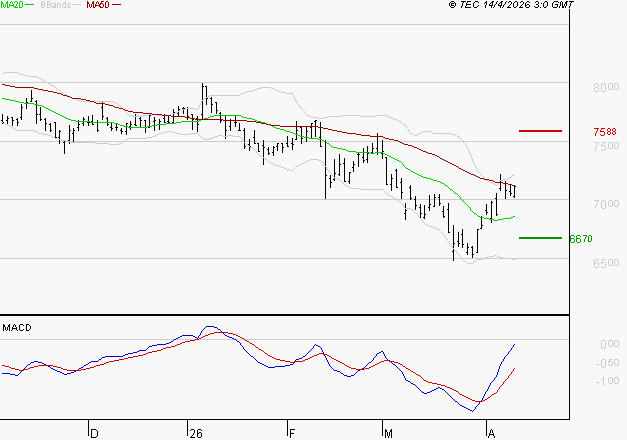The image size is (627, 440).
Task: Click the M month marker on time axis
Action: 388,434
